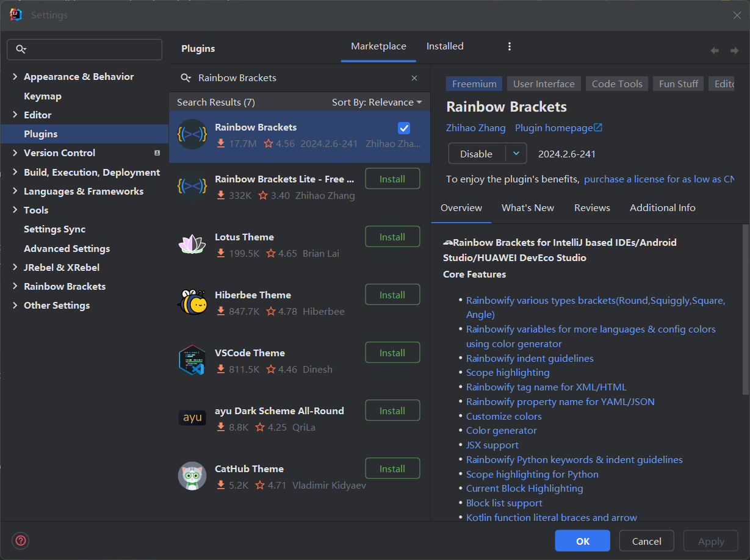Click the IntelliJ IDEA logo in title bar
The image size is (750, 560).
point(16,15)
